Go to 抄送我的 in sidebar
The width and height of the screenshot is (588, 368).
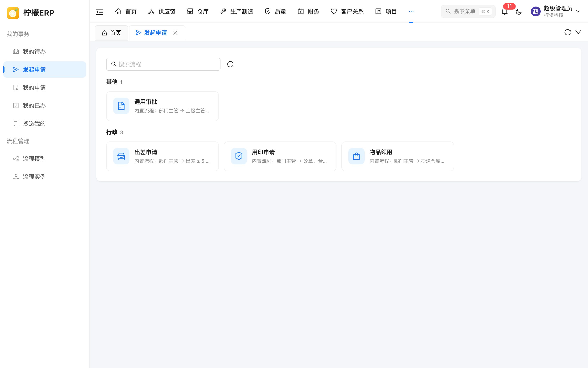click(45, 124)
